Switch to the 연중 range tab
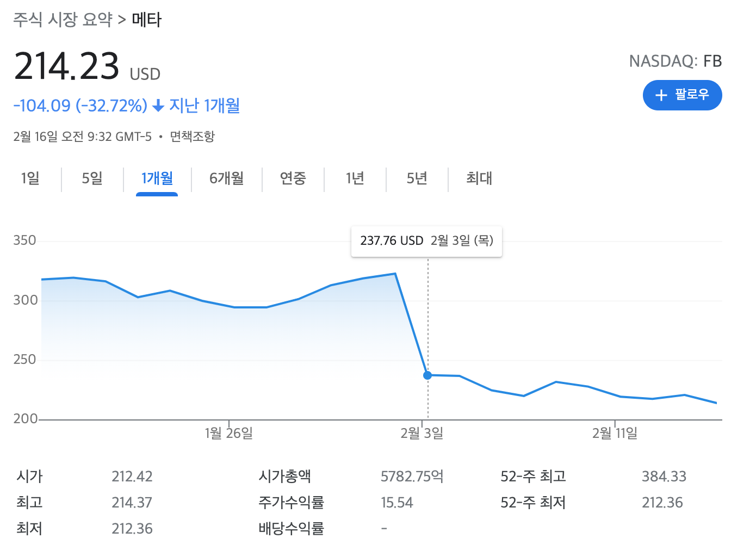 tap(293, 178)
